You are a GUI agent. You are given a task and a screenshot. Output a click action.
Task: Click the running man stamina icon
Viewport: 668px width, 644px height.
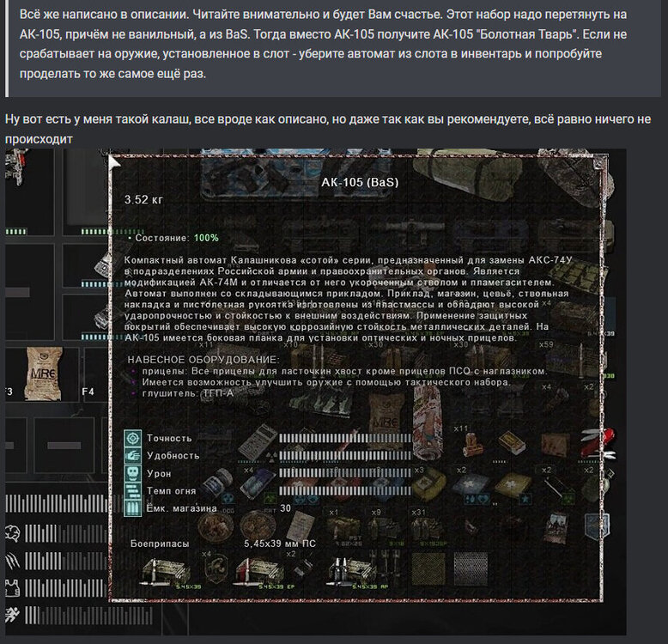(x=13, y=615)
